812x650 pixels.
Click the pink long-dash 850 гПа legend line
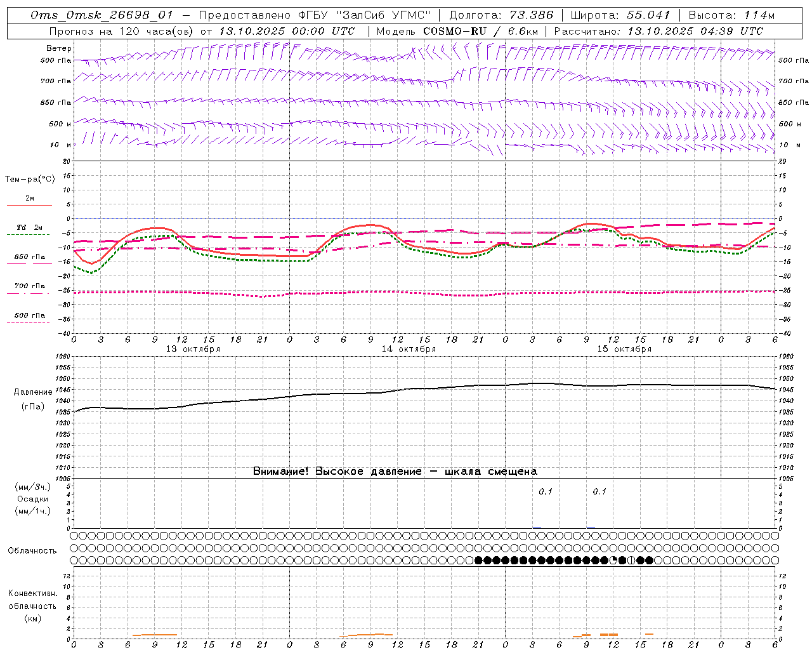click(x=29, y=263)
